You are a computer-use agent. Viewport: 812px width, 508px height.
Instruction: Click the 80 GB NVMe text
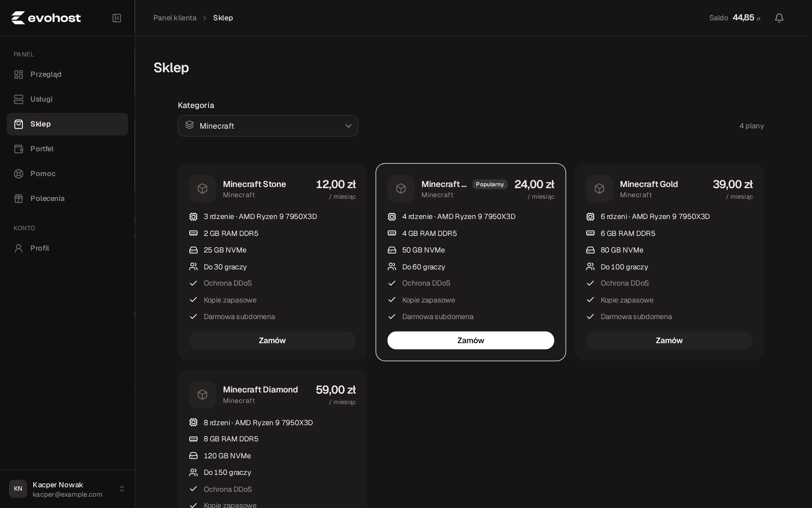622,250
